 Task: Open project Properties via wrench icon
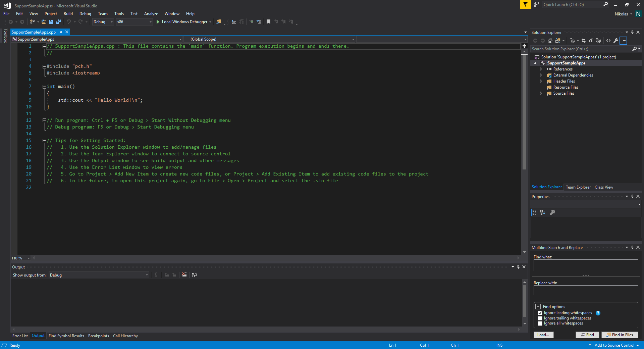616,41
